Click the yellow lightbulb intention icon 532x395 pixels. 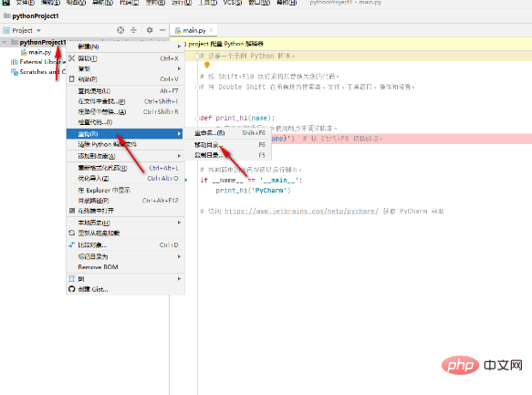(207, 65)
